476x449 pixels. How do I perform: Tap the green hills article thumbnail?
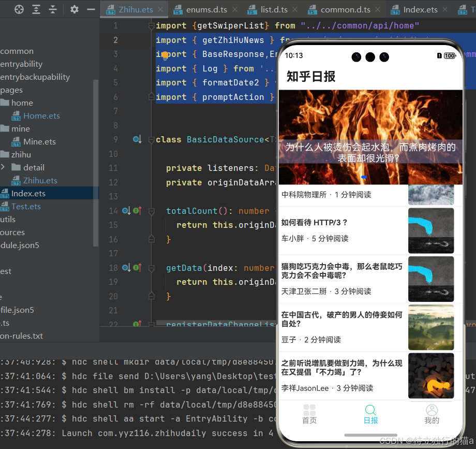coord(431,327)
